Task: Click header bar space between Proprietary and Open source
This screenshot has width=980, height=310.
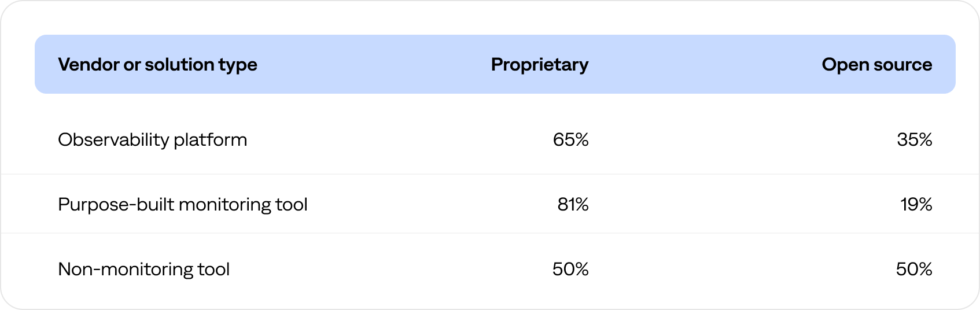Action: point(706,64)
